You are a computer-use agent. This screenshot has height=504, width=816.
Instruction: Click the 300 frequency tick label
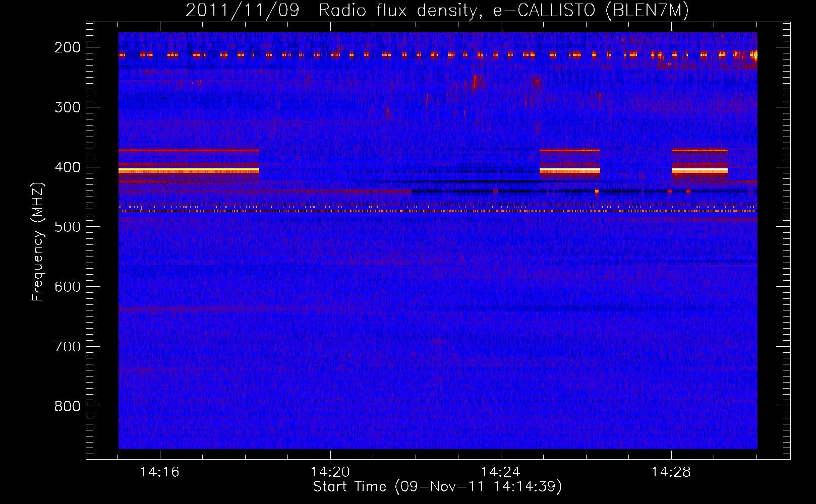click(68, 107)
